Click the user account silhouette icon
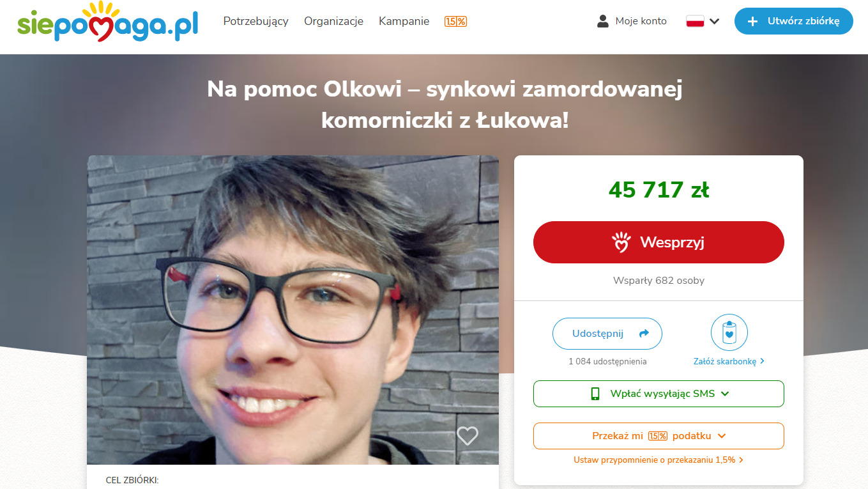 603,21
